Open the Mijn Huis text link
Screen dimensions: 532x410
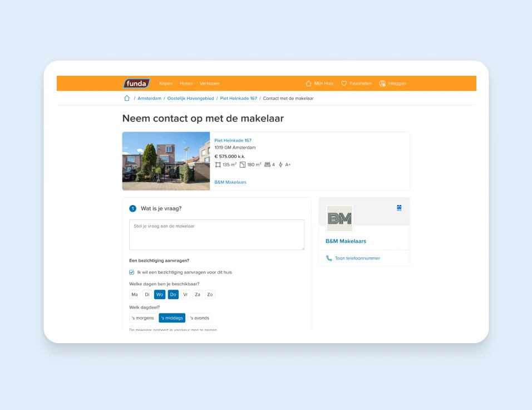pyautogui.click(x=324, y=84)
